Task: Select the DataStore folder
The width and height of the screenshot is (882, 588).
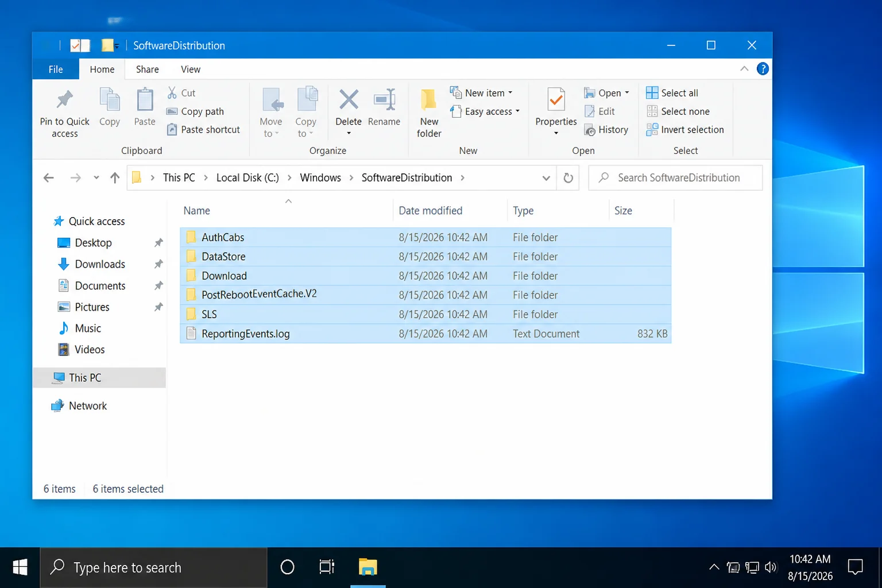Action: pyautogui.click(x=425, y=257)
